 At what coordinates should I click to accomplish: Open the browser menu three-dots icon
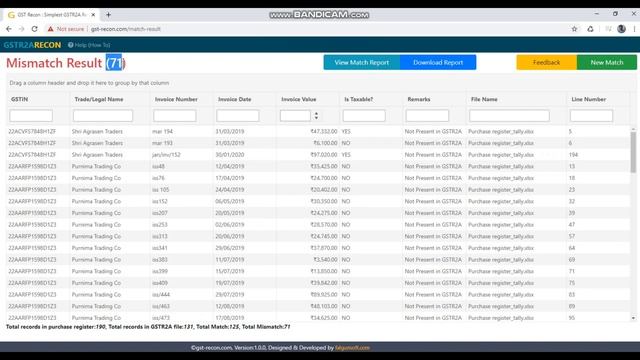click(x=634, y=29)
